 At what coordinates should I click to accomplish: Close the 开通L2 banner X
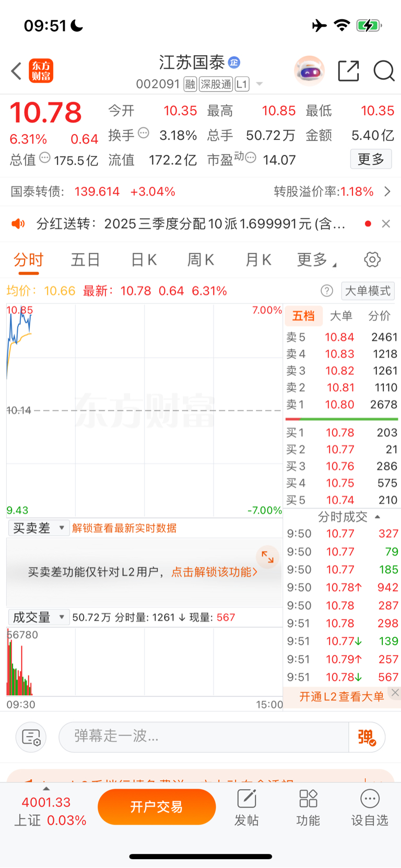pos(395,693)
